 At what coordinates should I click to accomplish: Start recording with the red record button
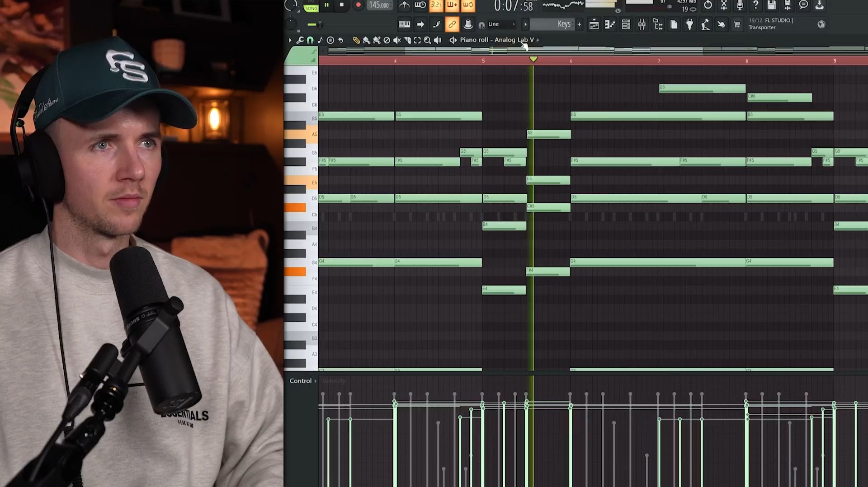358,5
